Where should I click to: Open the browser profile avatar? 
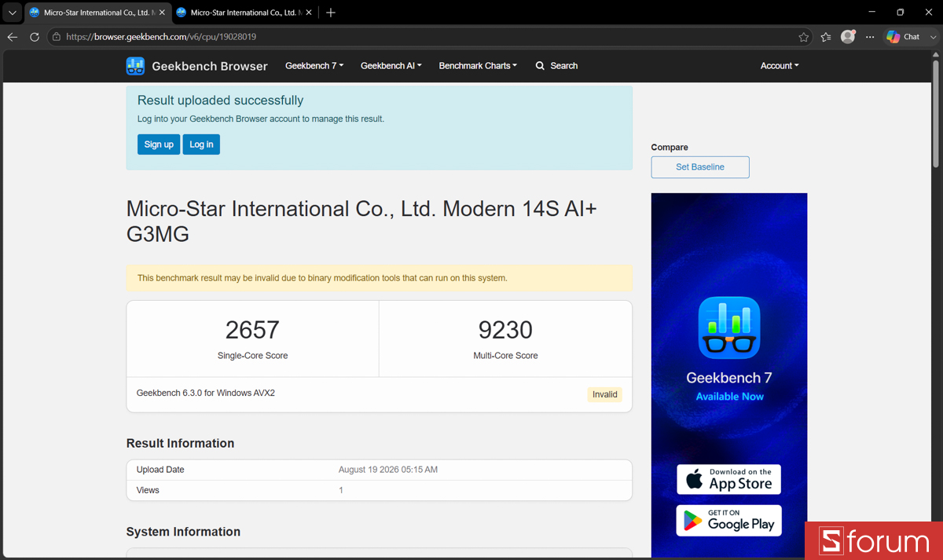pyautogui.click(x=848, y=37)
